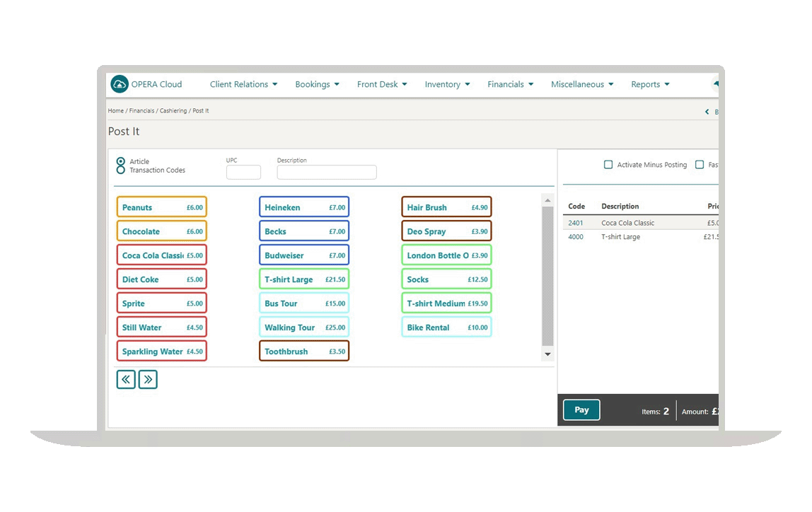
Task: Post the Sprite article
Action: (161, 303)
